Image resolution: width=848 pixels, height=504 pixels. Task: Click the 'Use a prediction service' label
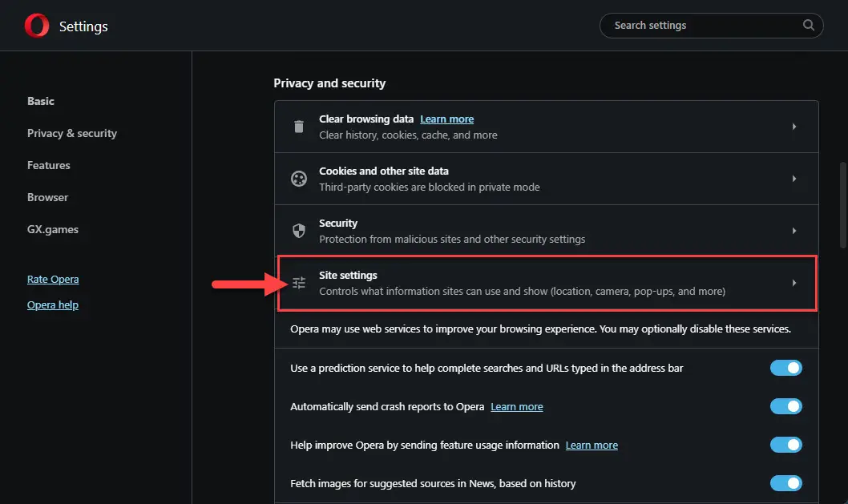(487, 369)
